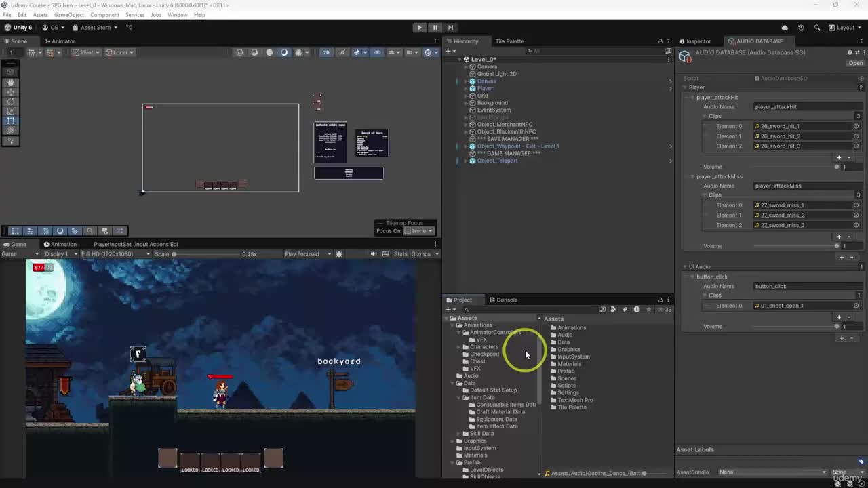Click Open button in Audio Database inspector

click(856, 63)
